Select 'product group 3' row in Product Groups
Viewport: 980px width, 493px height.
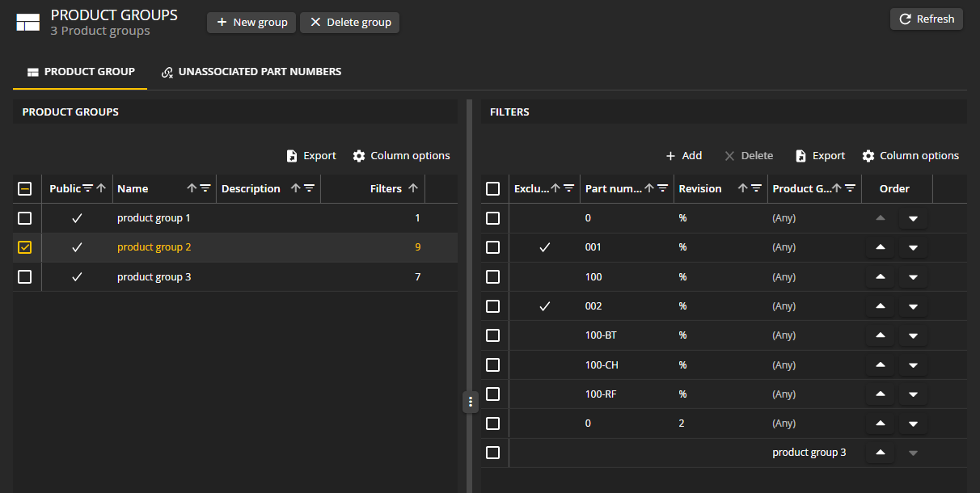coord(235,277)
